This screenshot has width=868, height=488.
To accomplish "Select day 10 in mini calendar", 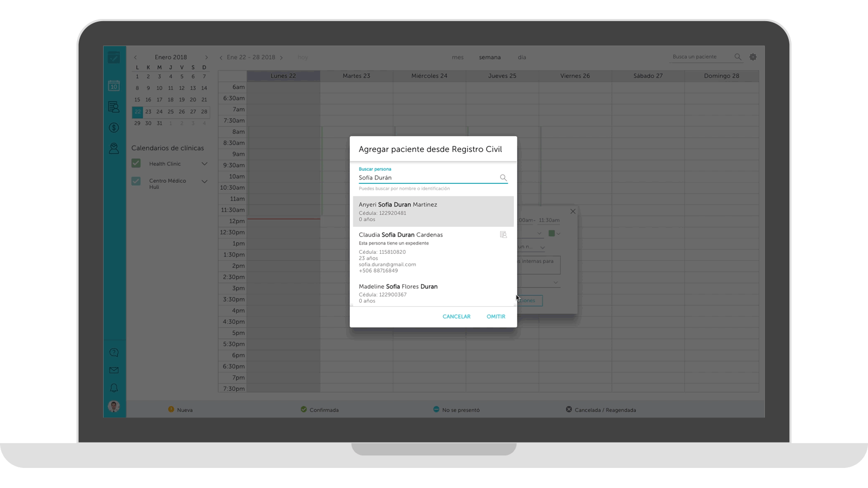I will point(159,88).
